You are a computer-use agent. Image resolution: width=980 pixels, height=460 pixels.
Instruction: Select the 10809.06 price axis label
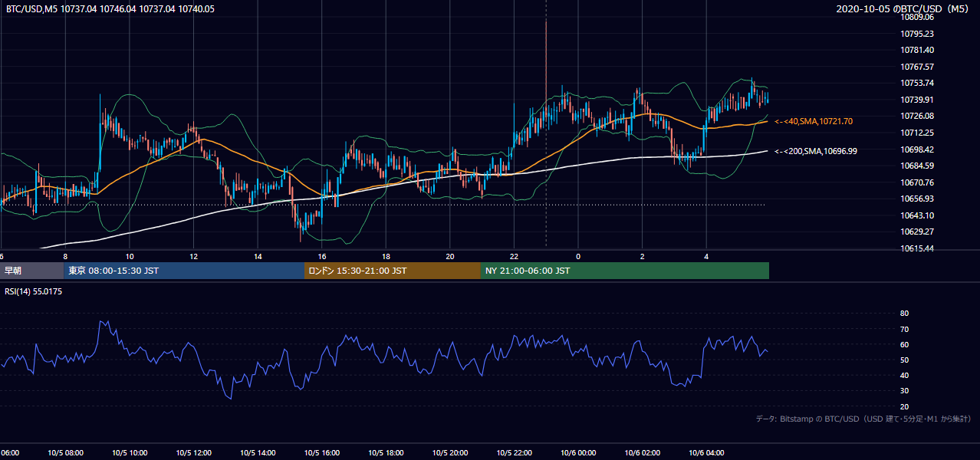coord(917,17)
